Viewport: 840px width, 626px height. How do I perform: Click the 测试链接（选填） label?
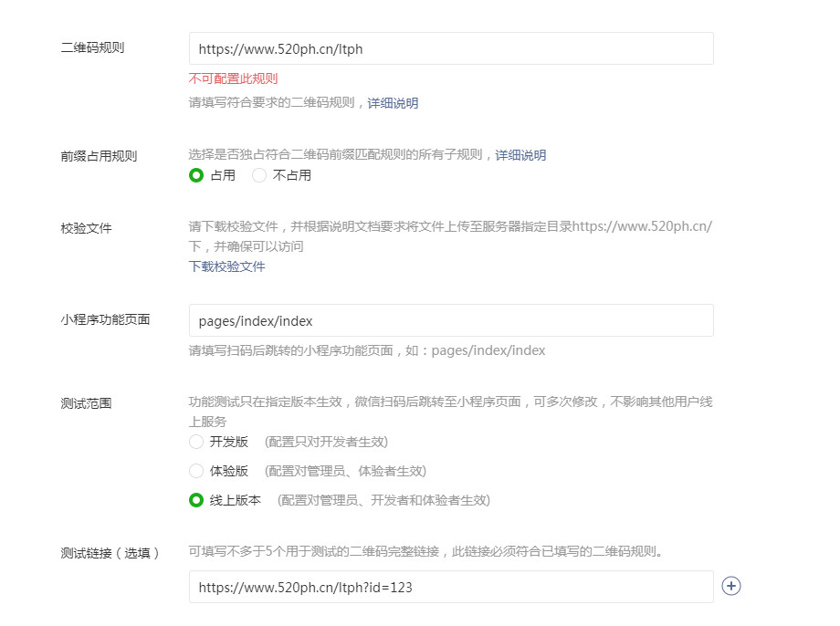click(x=110, y=553)
